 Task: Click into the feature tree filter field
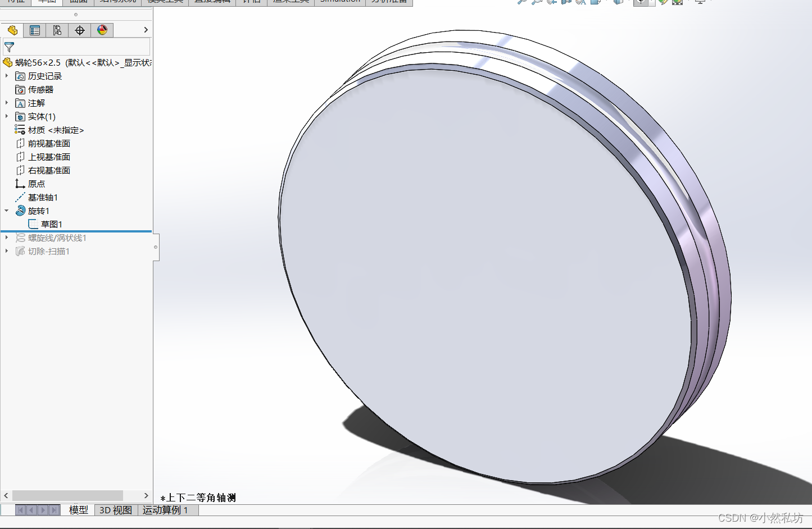77,47
